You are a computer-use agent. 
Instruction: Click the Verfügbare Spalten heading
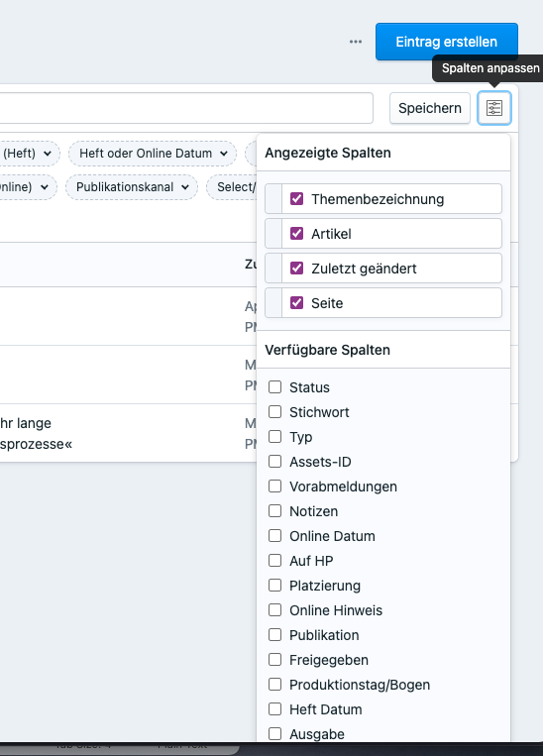pos(327,350)
